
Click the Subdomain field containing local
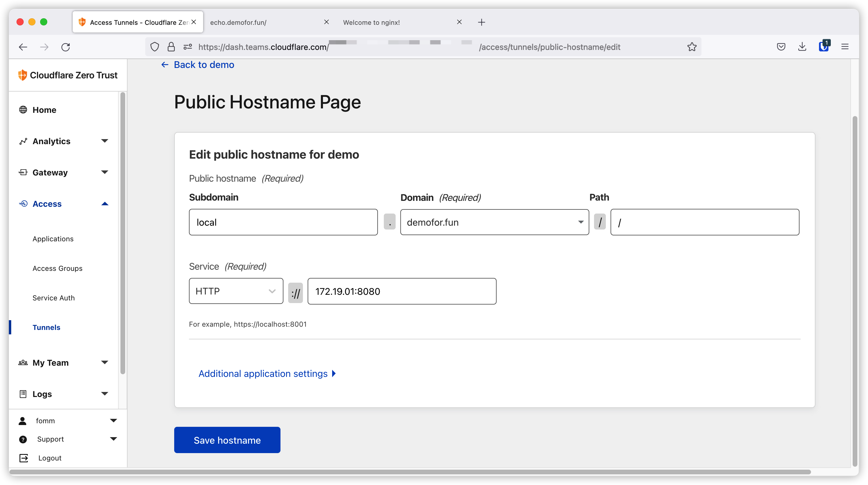[283, 222]
